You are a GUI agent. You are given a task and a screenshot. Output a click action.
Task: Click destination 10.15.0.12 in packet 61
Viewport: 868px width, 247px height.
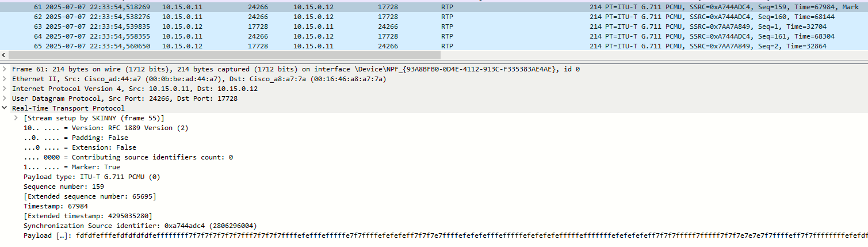(x=313, y=7)
